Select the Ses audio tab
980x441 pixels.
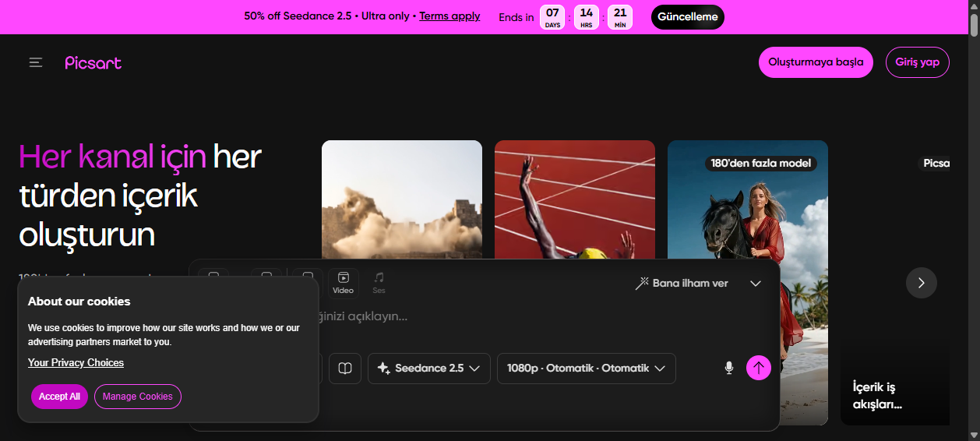tap(379, 283)
